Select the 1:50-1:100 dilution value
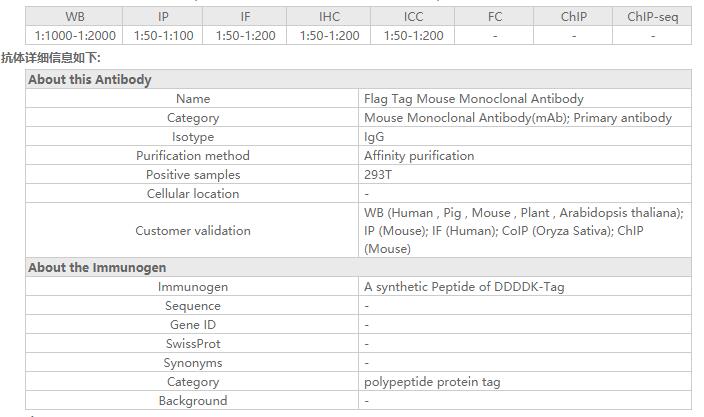Image resolution: width=704 pixels, height=417 pixels. click(163, 35)
